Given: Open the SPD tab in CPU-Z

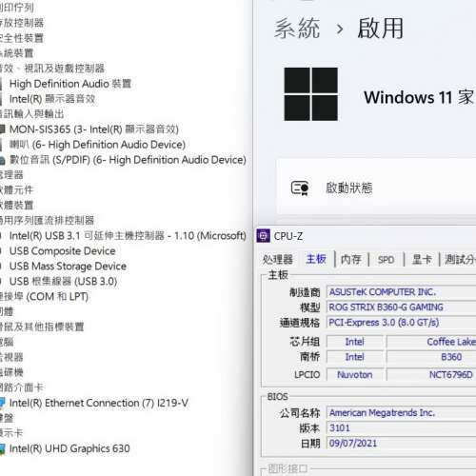Looking at the screenshot, I should tap(386, 260).
